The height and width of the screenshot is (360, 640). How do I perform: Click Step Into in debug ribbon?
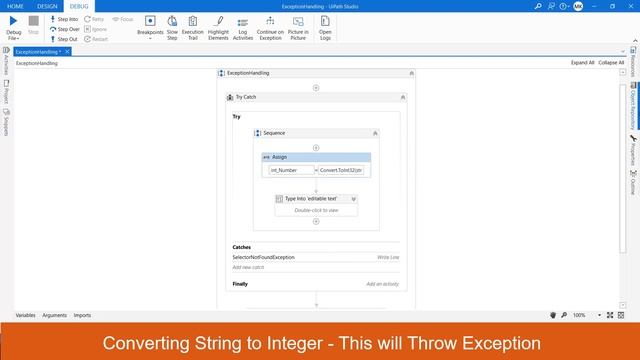tap(64, 19)
